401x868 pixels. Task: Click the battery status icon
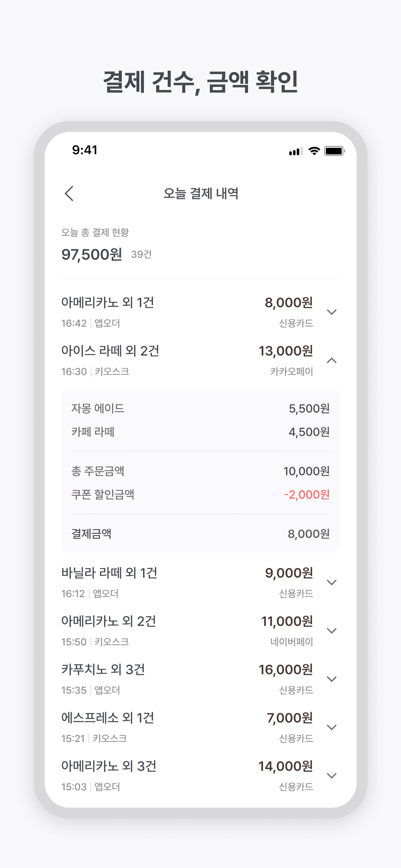tap(334, 151)
